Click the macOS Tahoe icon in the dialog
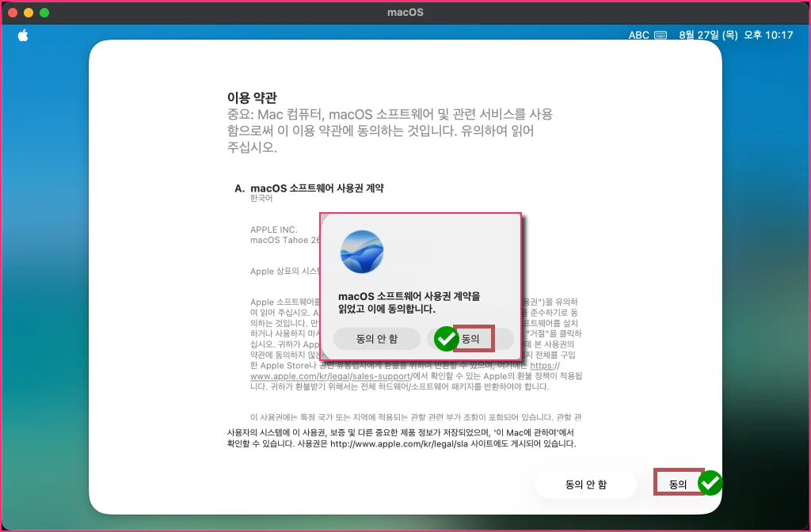The height and width of the screenshot is (532, 811). click(362, 252)
